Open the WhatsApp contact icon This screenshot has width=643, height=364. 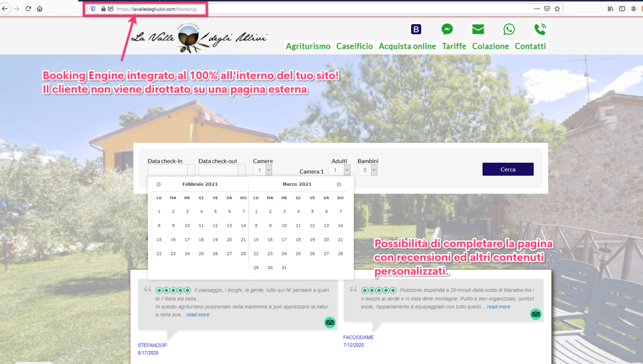[509, 29]
